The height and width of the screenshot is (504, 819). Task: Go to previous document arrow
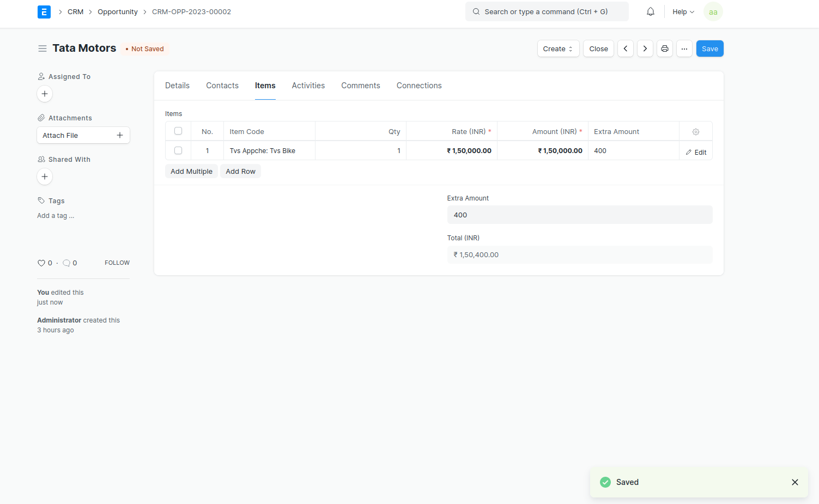(626, 48)
